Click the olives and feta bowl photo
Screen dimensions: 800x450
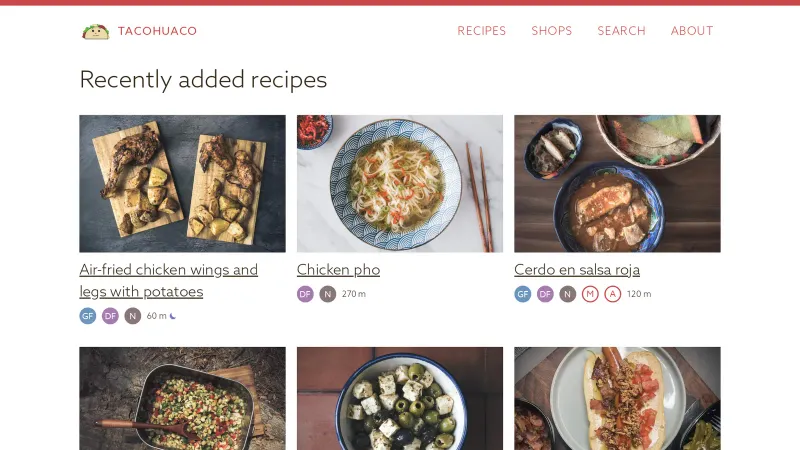tap(400, 398)
